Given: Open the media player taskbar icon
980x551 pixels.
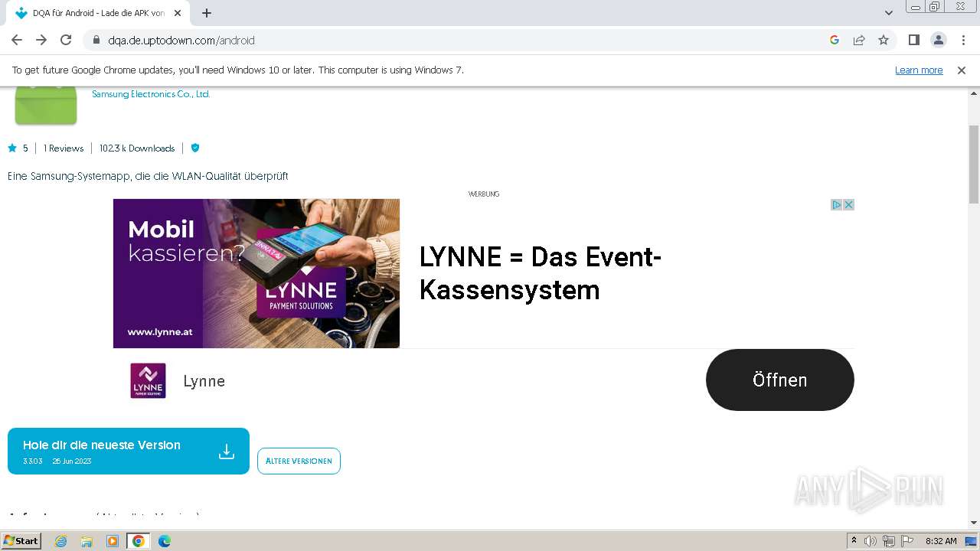Looking at the screenshot, I should point(113,541).
